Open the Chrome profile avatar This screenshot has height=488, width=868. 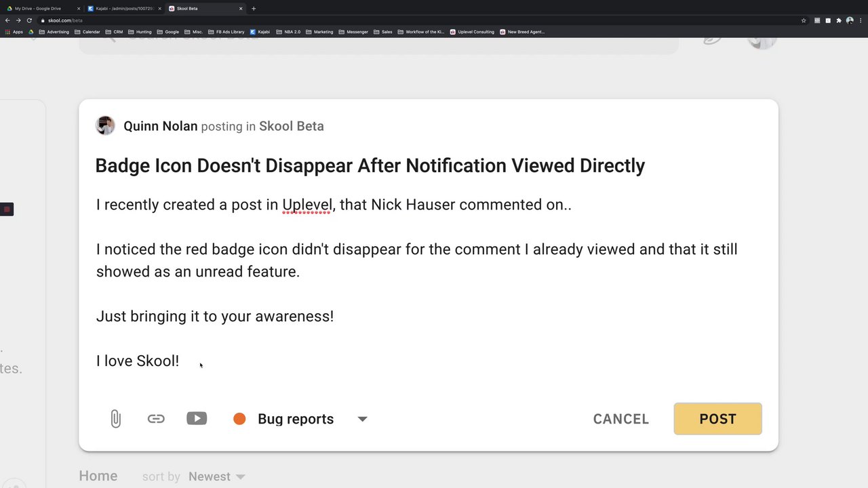[x=850, y=20]
